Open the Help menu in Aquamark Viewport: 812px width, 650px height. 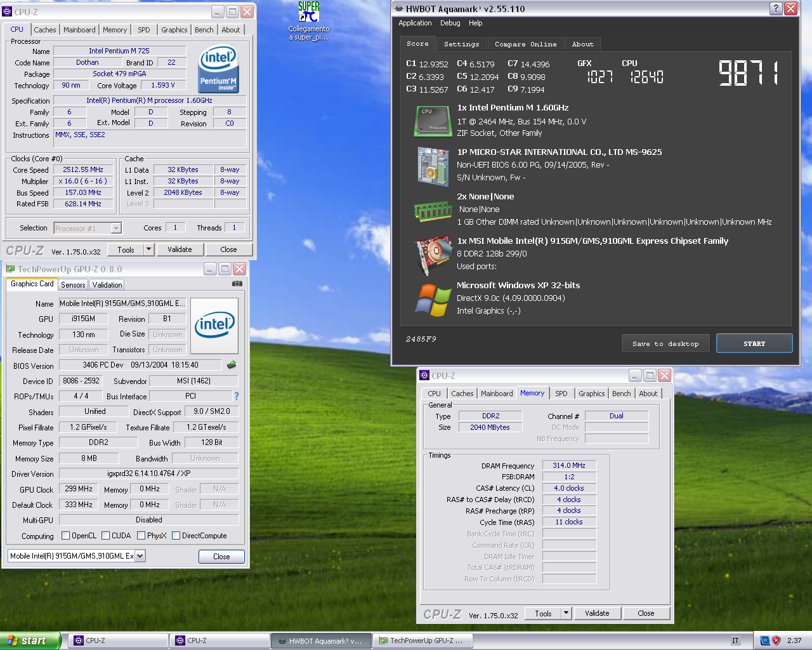coord(476,23)
